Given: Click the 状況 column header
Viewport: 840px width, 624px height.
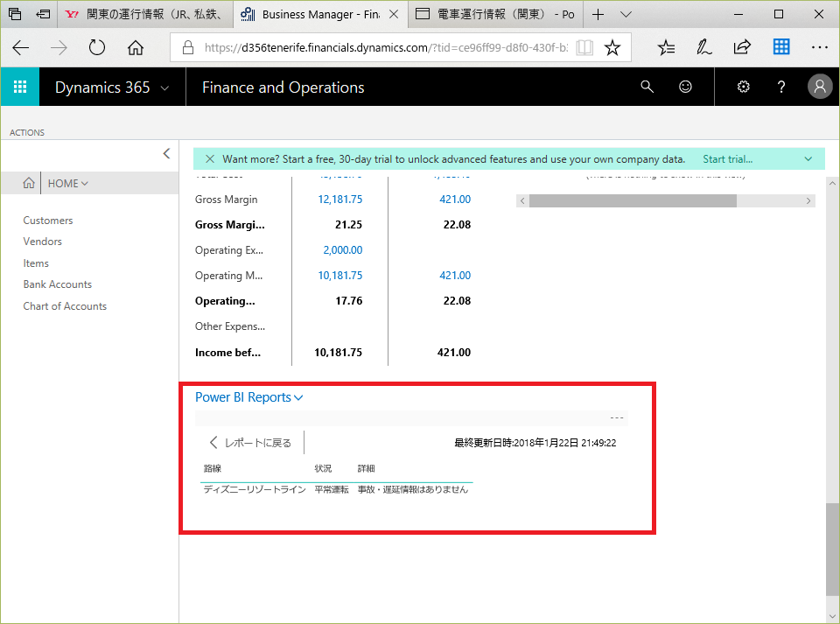Looking at the screenshot, I should click(x=323, y=469).
